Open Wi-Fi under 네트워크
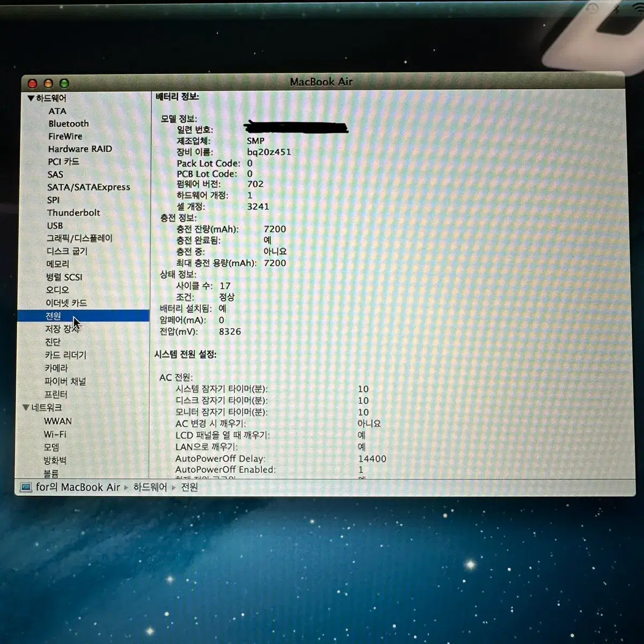Viewport: 644px width, 644px height. [55, 434]
